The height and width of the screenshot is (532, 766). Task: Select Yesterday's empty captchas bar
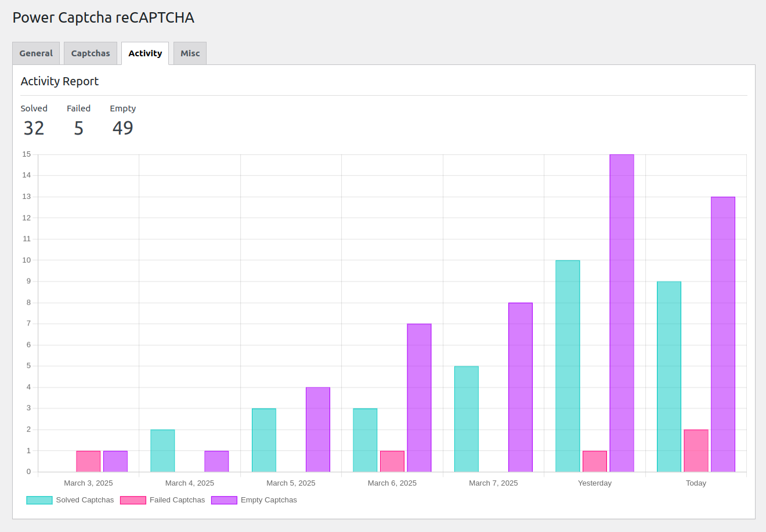tap(622, 313)
